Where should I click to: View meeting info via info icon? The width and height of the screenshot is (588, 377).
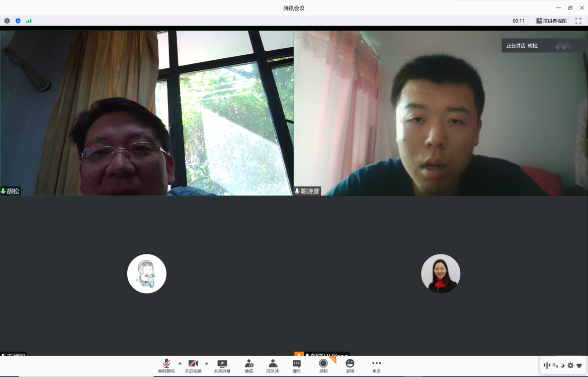(7, 21)
